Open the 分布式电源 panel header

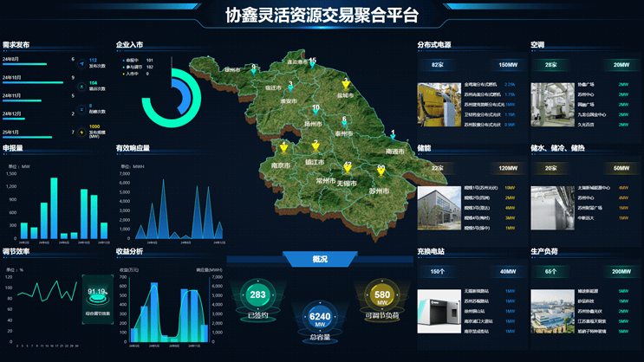click(434, 45)
